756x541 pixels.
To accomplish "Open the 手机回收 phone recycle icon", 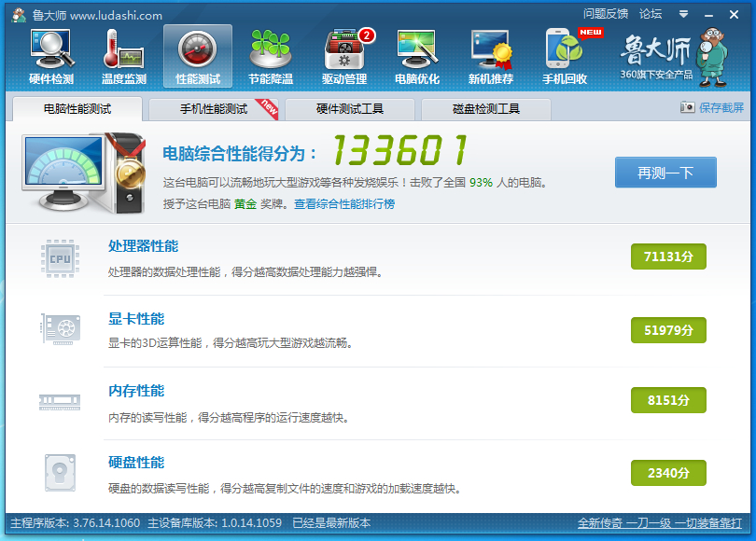I will 565,49.
